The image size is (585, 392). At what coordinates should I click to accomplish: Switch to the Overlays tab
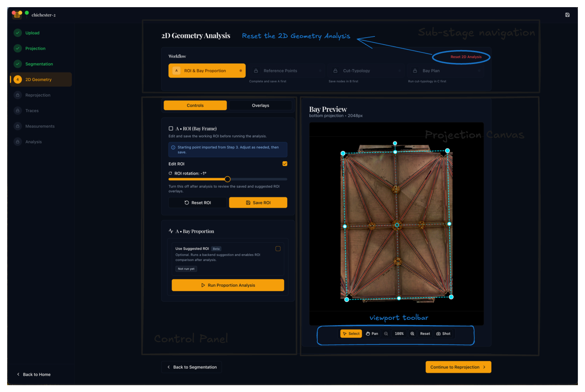[260, 106]
